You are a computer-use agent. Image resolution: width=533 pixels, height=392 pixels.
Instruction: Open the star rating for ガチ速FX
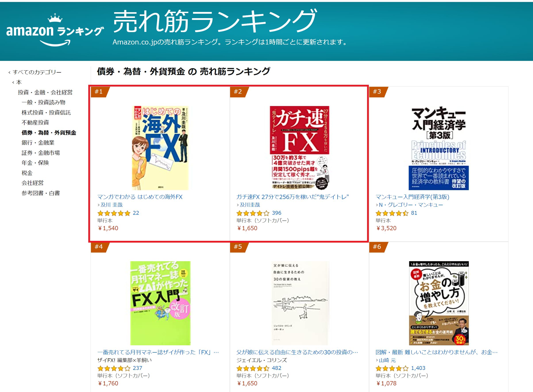click(x=253, y=213)
